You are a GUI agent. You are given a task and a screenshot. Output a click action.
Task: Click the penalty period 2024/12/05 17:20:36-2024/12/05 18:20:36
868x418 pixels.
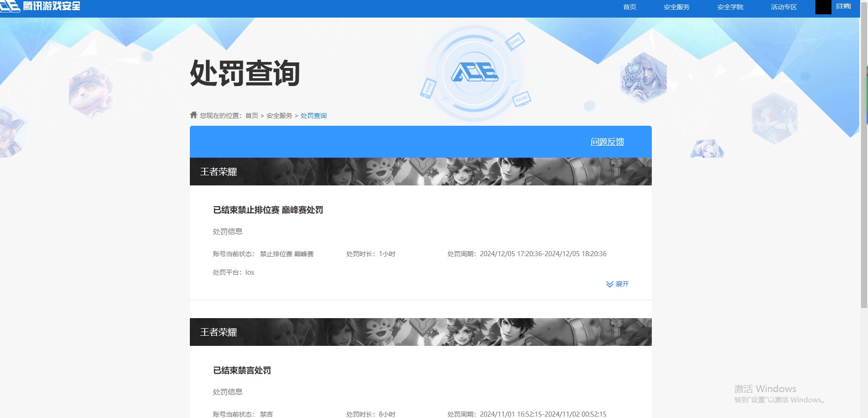[x=543, y=254]
